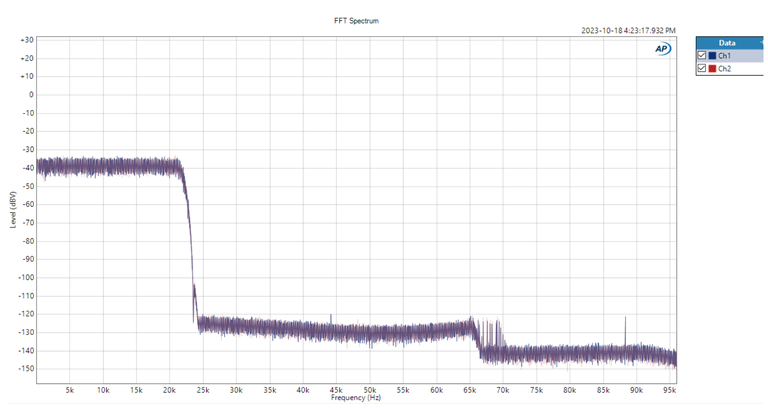Click the 2023-10-18 timestamp text
Viewport: 768px width, 416px height.
(x=628, y=30)
